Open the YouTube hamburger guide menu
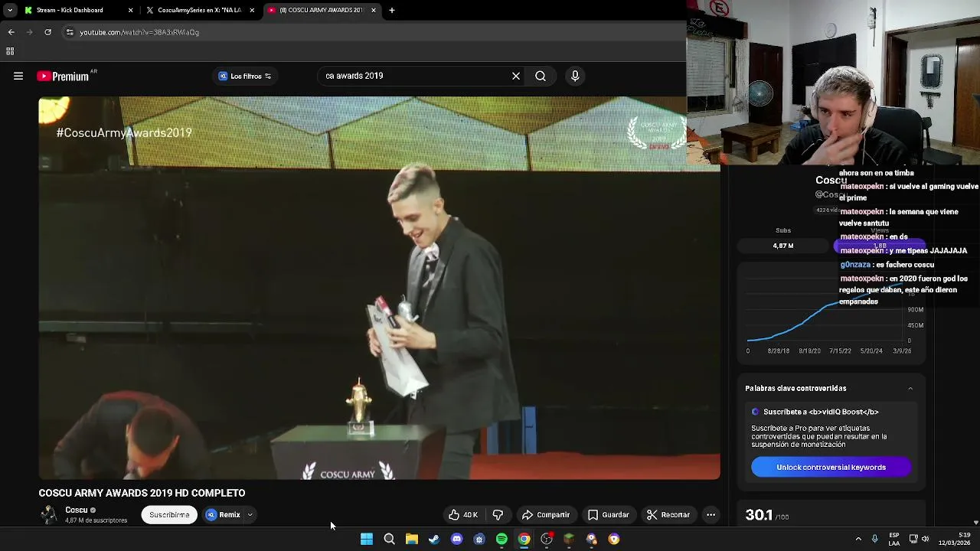Image resolution: width=980 pixels, height=551 pixels. click(x=18, y=76)
